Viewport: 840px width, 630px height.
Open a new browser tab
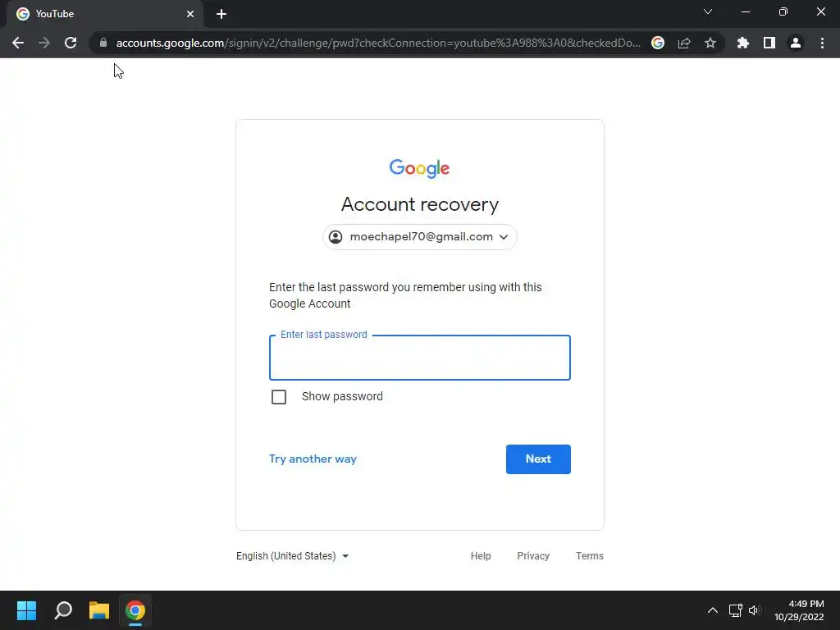[x=221, y=14]
